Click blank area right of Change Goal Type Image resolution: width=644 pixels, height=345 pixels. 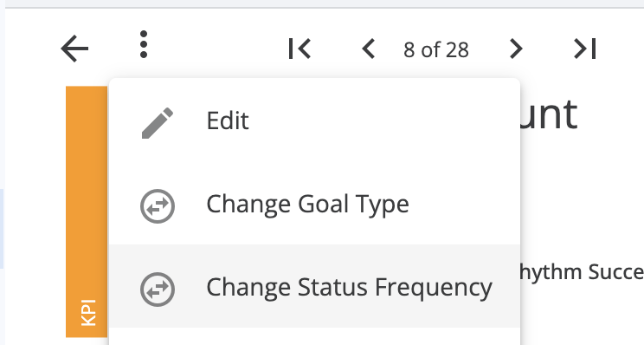tap(464, 204)
